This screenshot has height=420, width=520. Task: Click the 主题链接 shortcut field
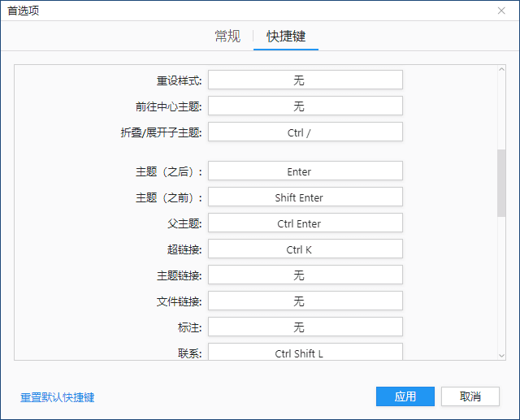pos(305,275)
